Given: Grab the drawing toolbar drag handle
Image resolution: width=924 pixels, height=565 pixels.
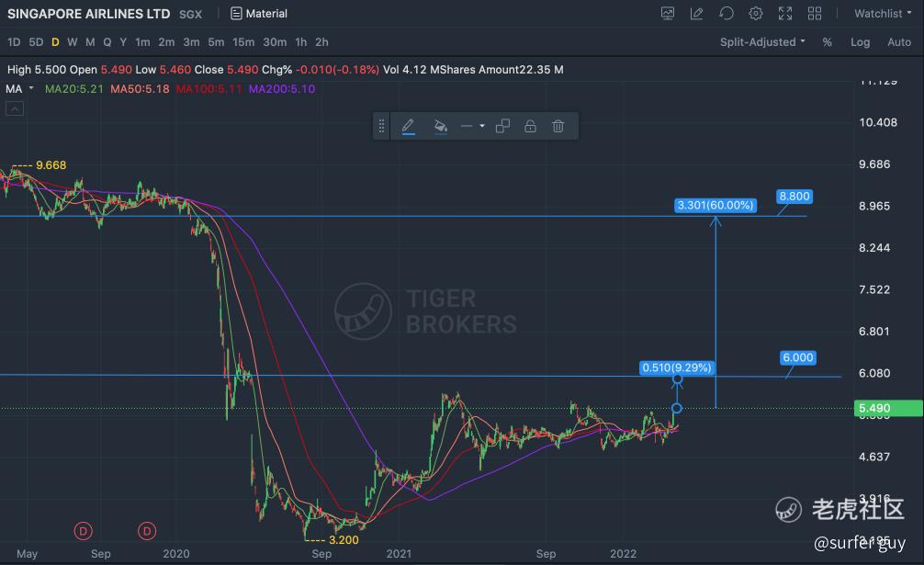Looking at the screenshot, I should 381,126.
